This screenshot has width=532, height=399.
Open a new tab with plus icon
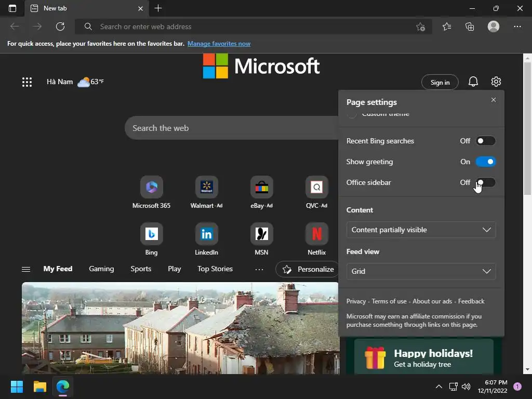coord(158,8)
